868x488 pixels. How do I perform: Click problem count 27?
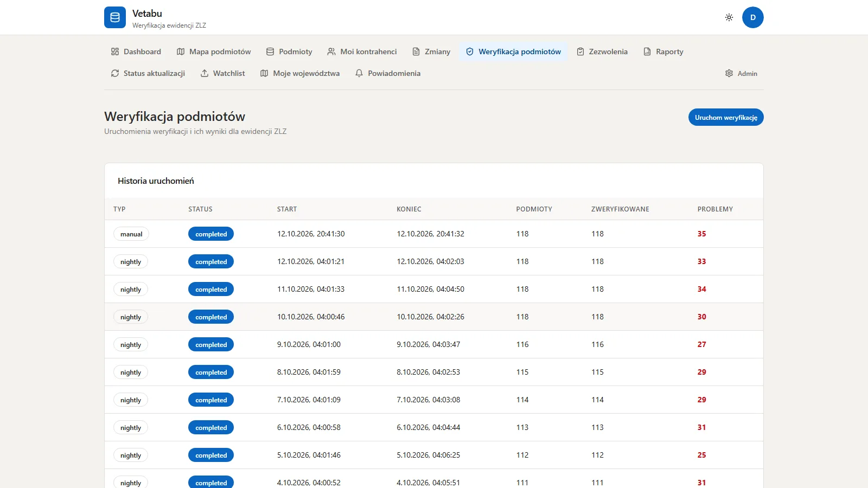pos(701,344)
